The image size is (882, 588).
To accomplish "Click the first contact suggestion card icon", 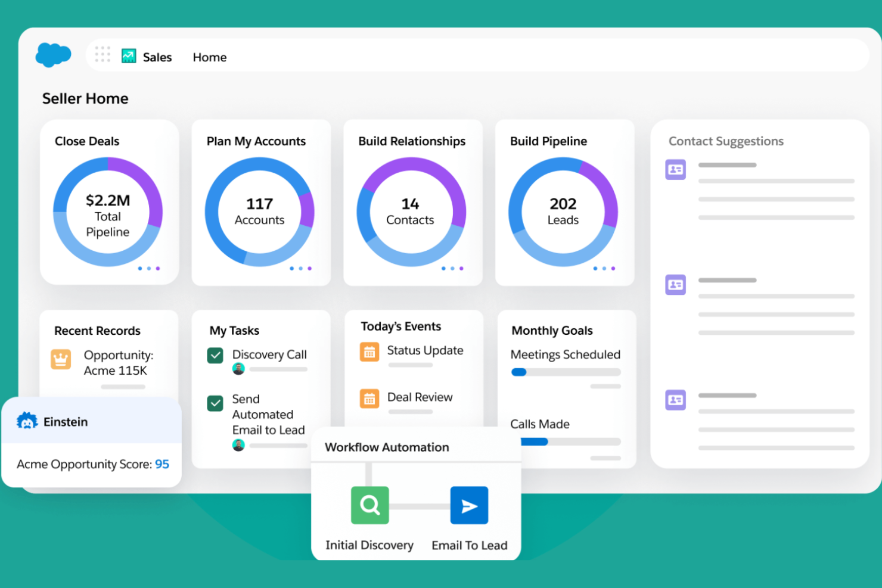I will coord(676,170).
